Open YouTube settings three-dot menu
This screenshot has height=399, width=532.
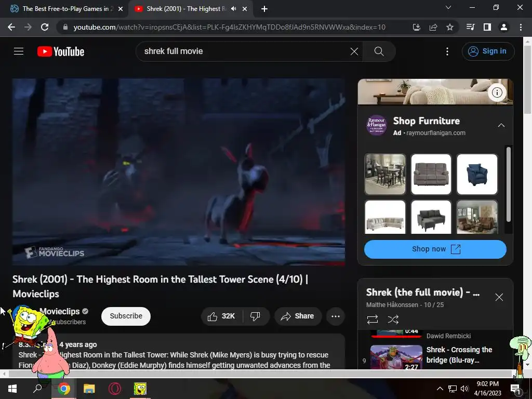447,51
